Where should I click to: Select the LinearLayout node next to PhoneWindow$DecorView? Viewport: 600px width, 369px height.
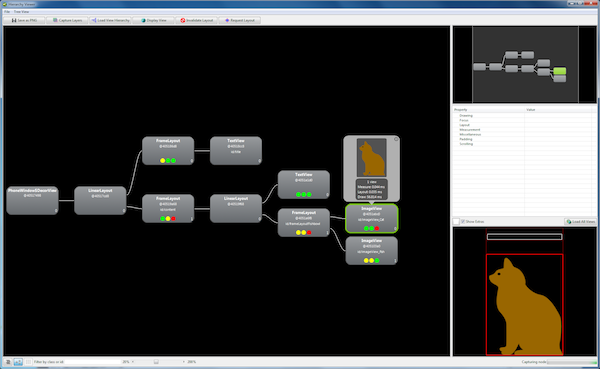pos(100,201)
